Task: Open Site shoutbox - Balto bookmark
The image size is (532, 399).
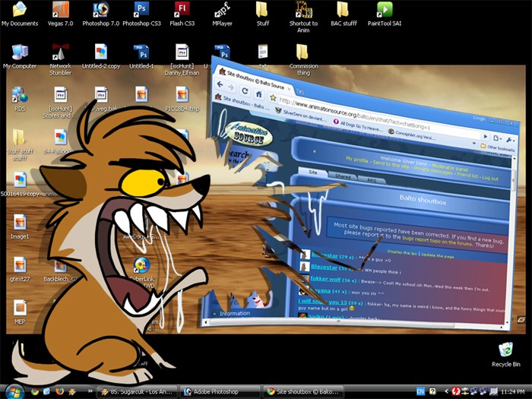Action: [242, 103]
